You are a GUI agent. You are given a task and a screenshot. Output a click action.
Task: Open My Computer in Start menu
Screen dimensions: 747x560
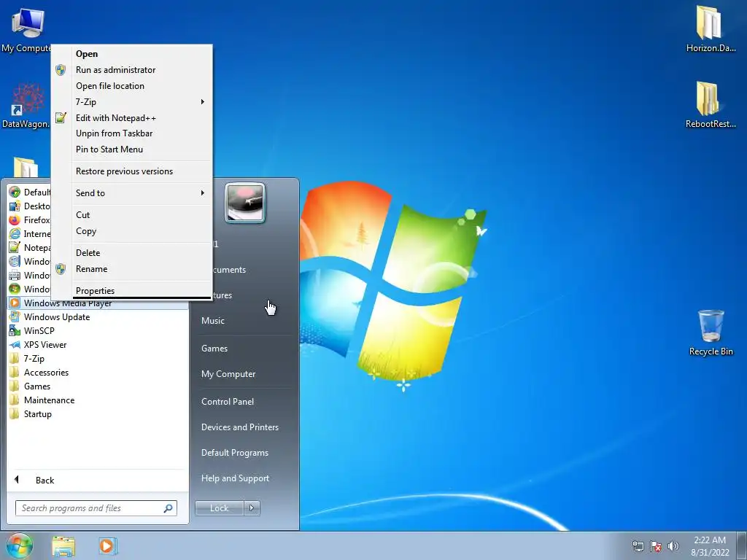[x=228, y=374]
